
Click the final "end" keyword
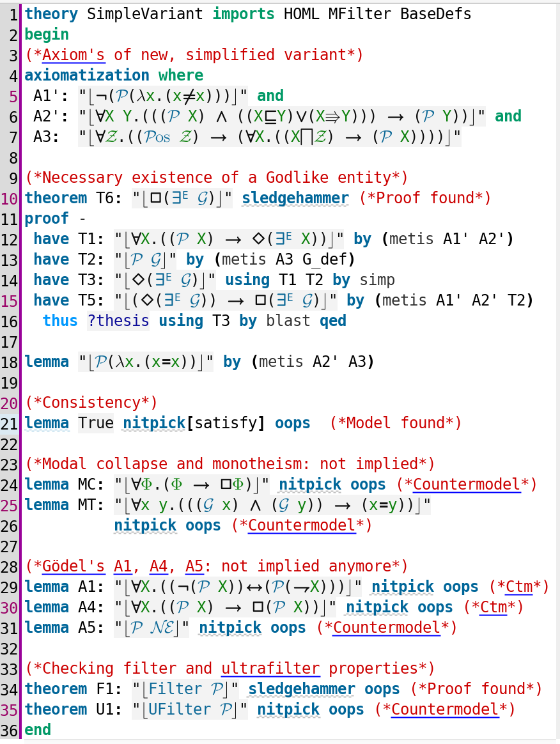[x=38, y=729]
